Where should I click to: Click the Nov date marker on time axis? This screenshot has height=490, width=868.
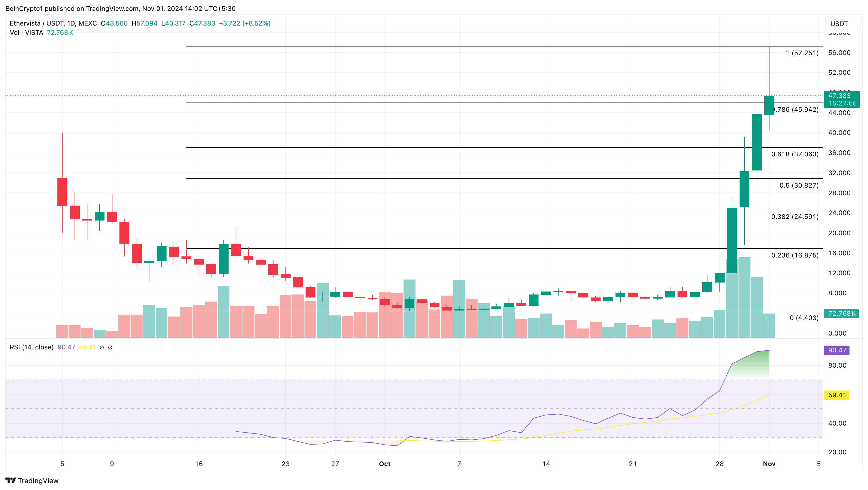[x=769, y=464]
